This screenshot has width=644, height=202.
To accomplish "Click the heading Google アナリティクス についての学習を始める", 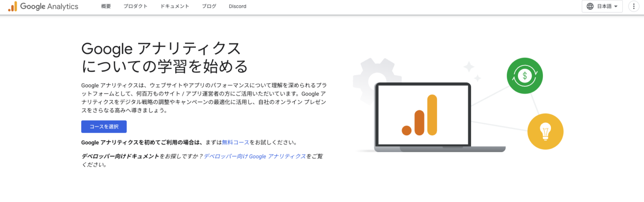I will pos(165,57).
